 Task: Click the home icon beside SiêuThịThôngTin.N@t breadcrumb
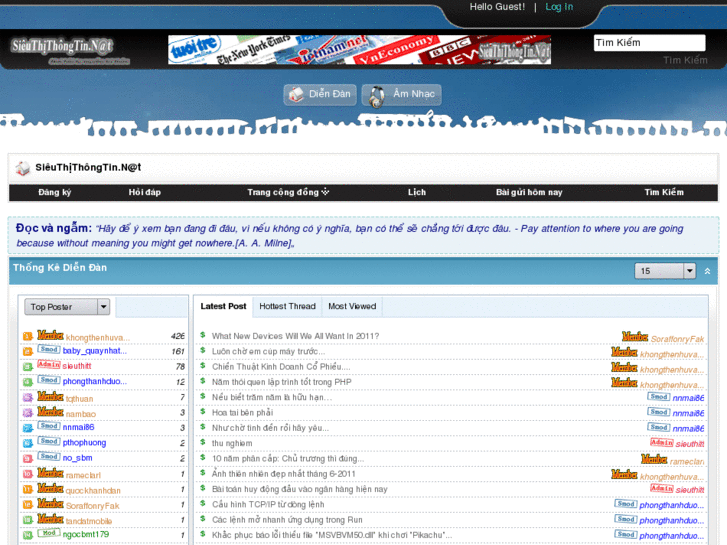(x=22, y=168)
